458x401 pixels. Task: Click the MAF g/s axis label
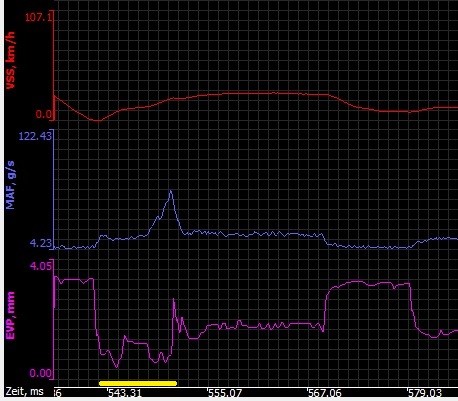pyautogui.click(x=11, y=185)
